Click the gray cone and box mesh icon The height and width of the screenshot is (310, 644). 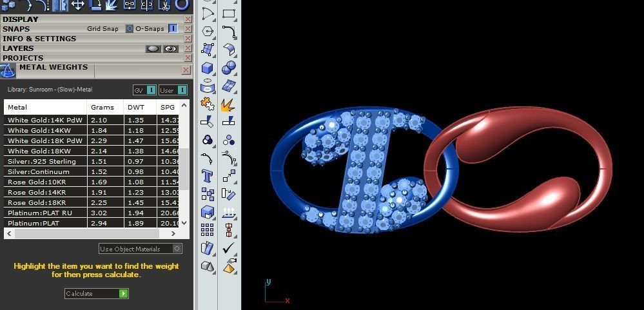(208, 266)
